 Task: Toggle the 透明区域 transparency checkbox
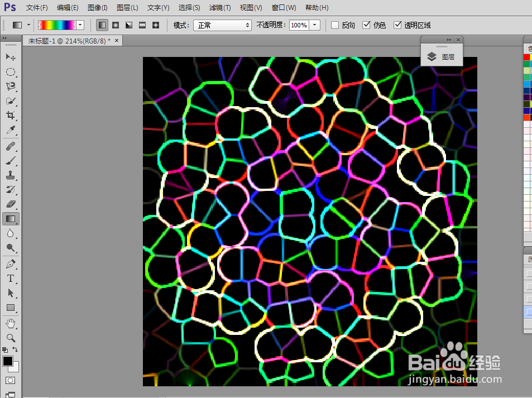397,25
